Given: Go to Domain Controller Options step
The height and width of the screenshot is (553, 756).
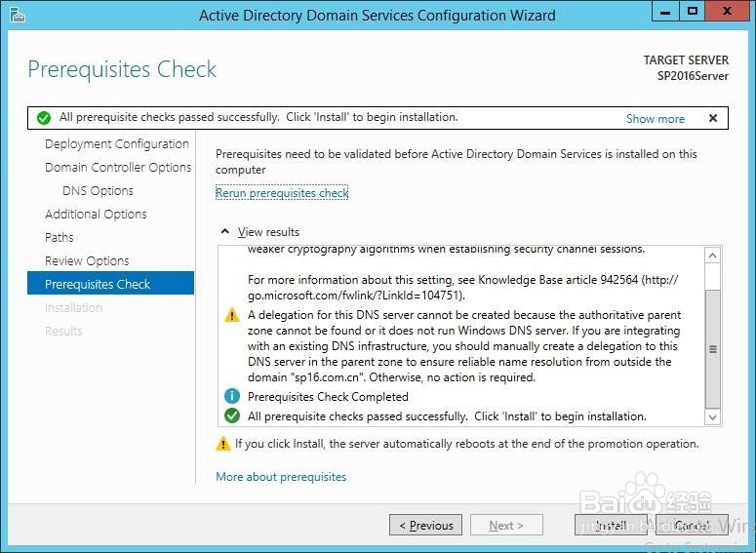Looking at the screenshot, I should point(118,168).
